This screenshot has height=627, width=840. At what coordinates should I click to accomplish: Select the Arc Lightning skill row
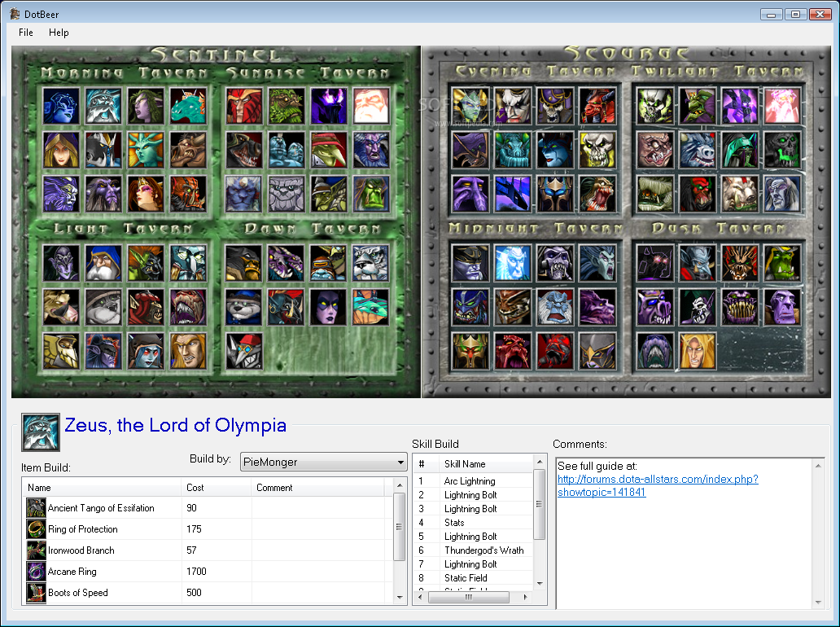pos(474,480)
